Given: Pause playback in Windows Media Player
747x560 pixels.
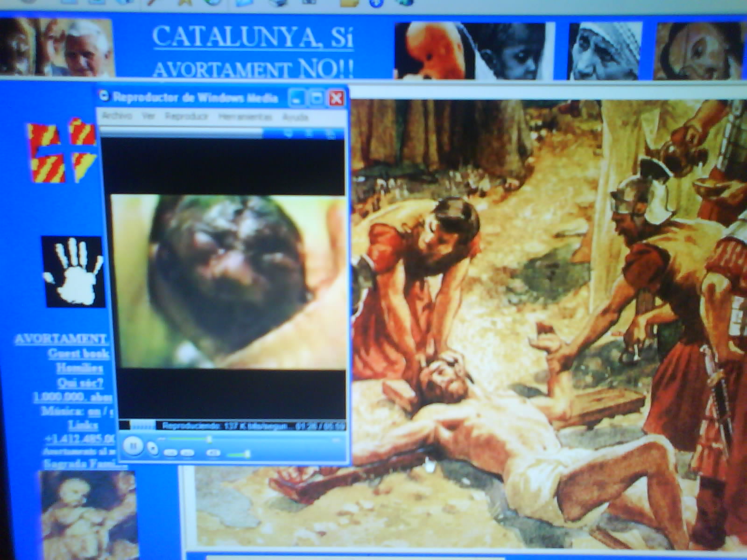Looking at the screenshot, I should pyautogui.click(x=133, y=447).
